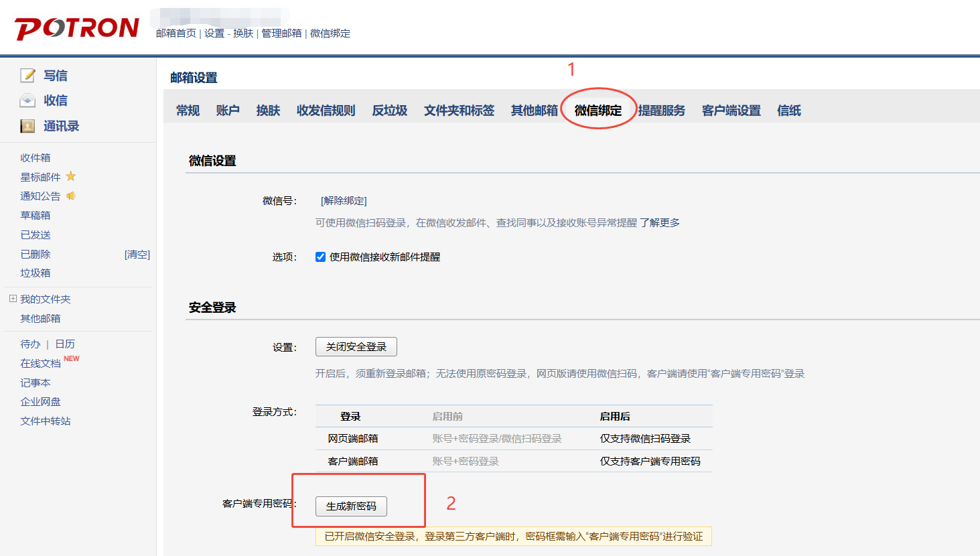Viewport: 980px width, 556px height.
Task: Uncheck 使用微信接收新邮件提醒
Action: (320, 257)
